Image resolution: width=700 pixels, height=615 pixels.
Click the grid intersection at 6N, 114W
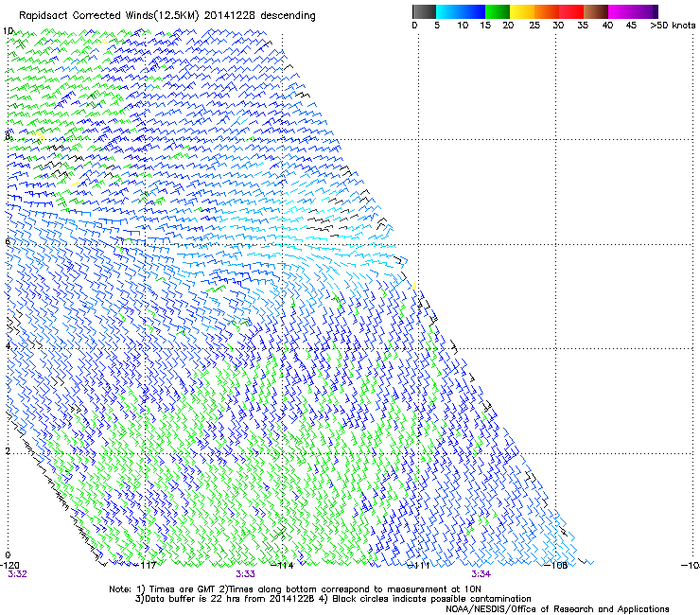[282, 244]
